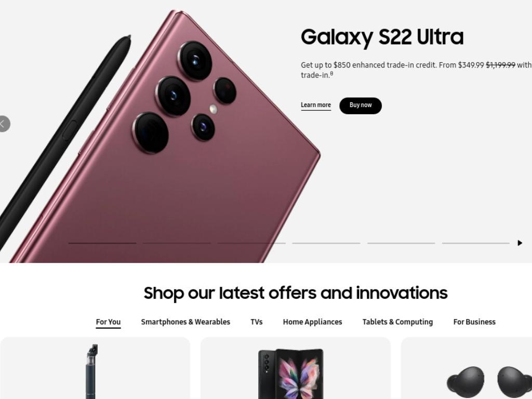Select the Tablets & Computing tab
Image resolution: width=532 pixels, height=399 pixels.
point(397,322)
